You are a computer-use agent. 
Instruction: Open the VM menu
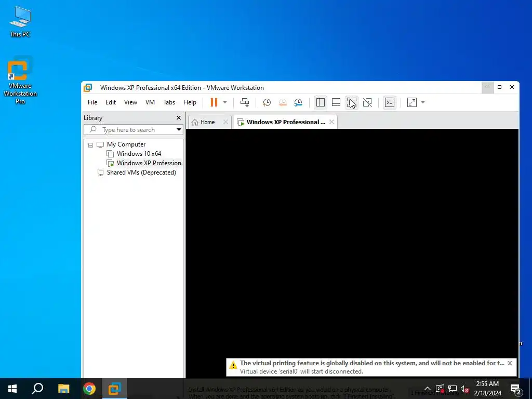click(150, 102)
